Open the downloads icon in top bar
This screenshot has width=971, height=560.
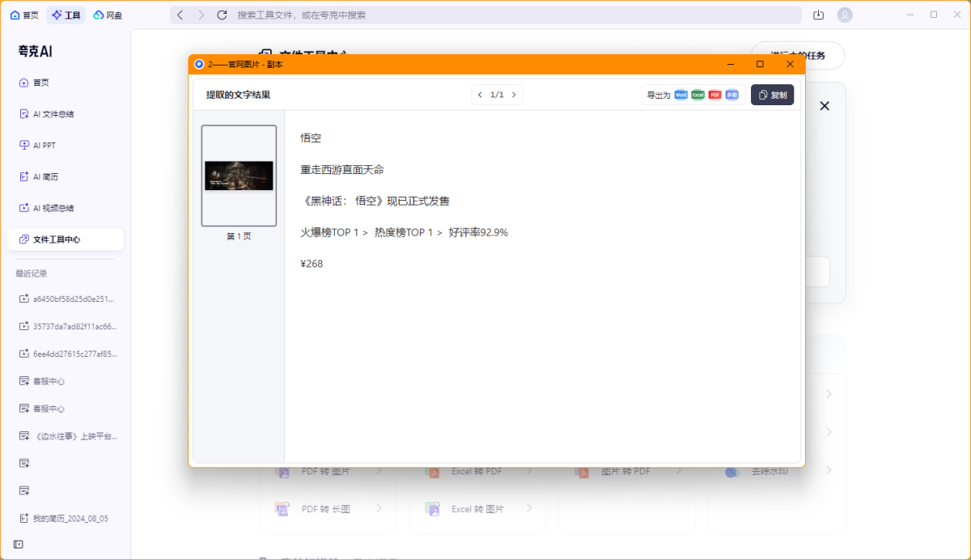(819, 15)
